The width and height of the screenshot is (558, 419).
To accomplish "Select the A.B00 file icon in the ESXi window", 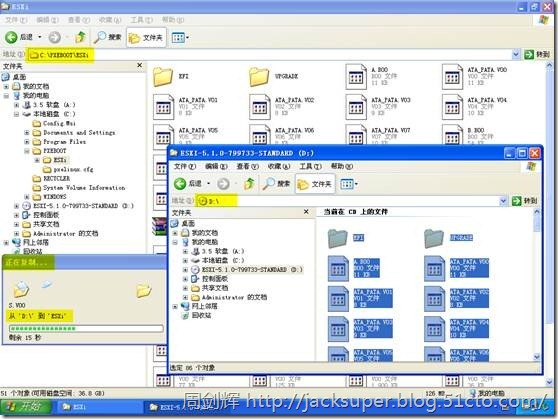I will (356, 76).
